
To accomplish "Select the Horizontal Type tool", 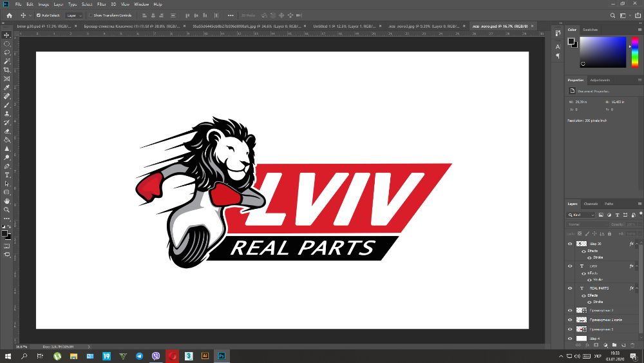I will (6, 175).
